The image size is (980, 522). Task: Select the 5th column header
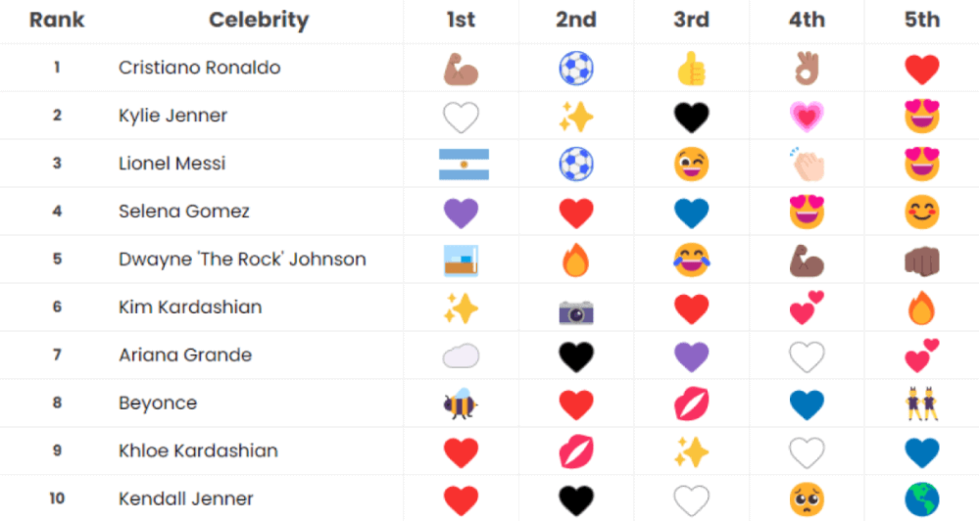coord(922,20)
